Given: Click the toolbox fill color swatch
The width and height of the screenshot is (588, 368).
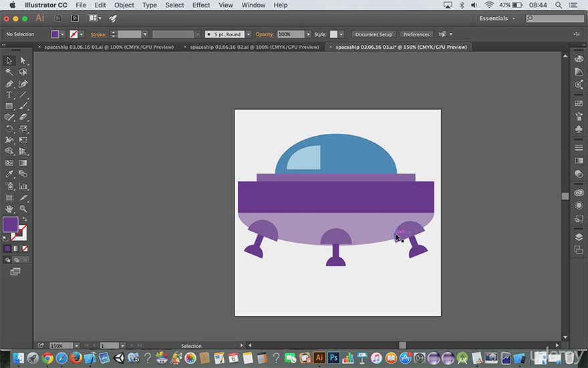Looking at the screenshot, I should coord(11,224).
